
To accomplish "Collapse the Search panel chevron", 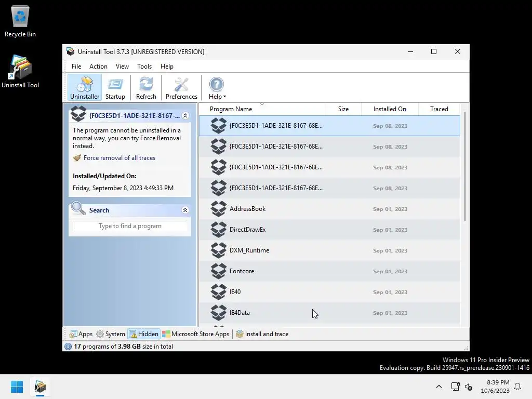I will point(185,210).
